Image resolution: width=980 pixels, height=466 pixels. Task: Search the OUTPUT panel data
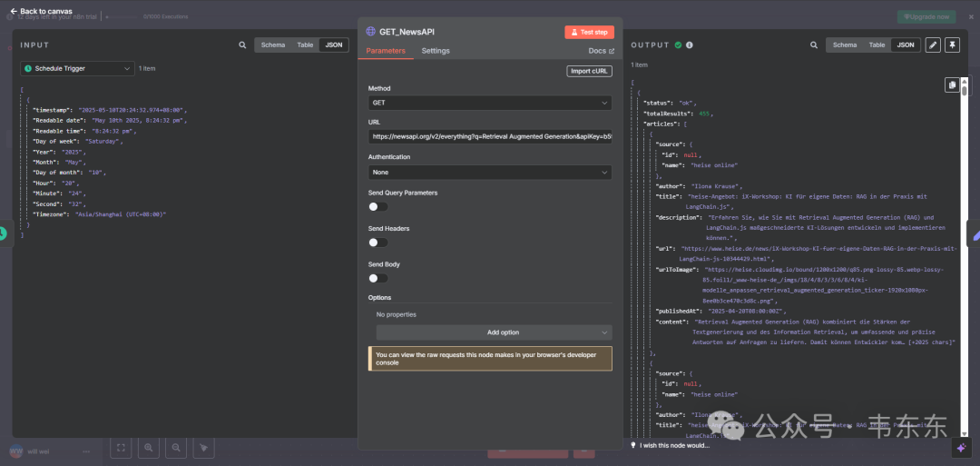pyautogui.click(x=814, y=45)
